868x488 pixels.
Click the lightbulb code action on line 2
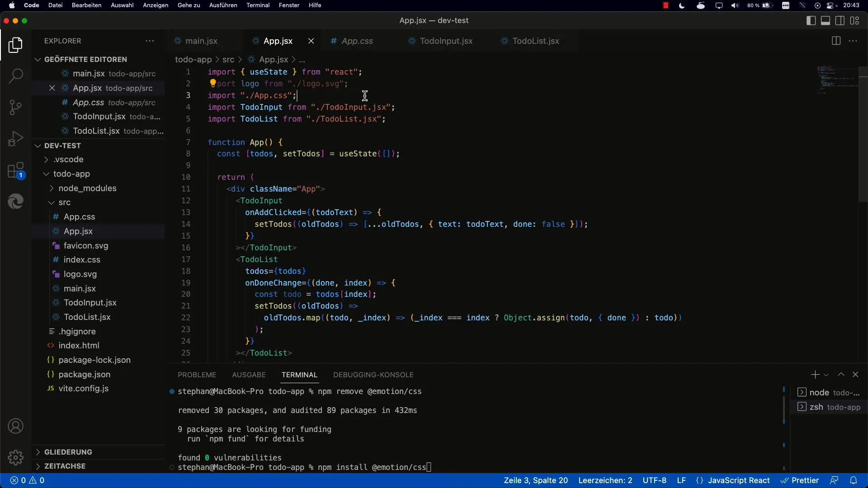(212, 83)
